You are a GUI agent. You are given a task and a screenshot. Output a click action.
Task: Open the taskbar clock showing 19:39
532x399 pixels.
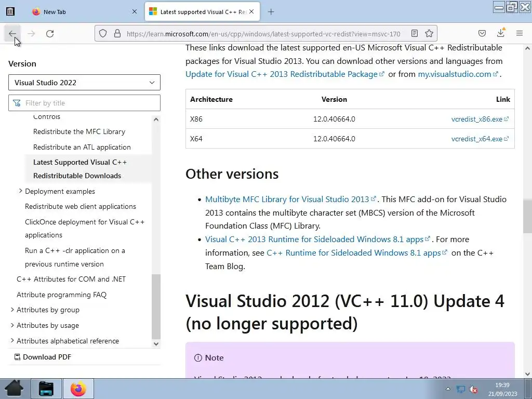coord(502,389)
